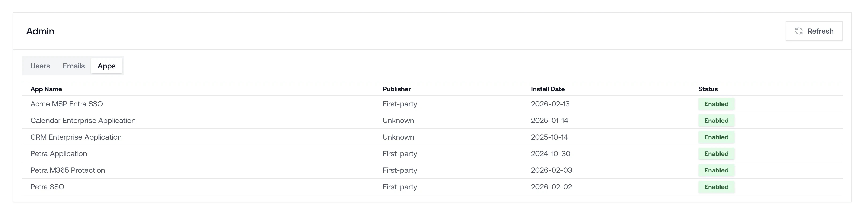The height and width of the screenshot is (215, 868).
Task: Switch to the Users tab
Action: click(x=40, y=66)
